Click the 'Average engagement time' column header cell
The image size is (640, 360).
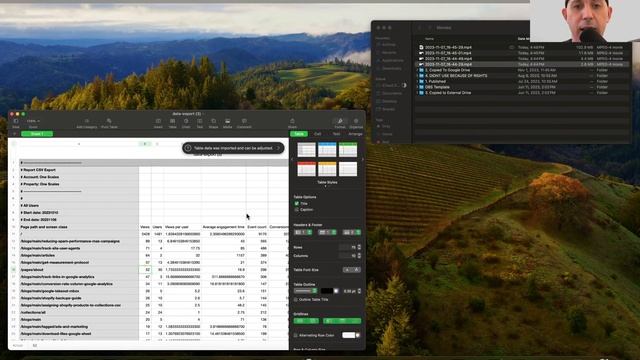(x=223, y=227)
